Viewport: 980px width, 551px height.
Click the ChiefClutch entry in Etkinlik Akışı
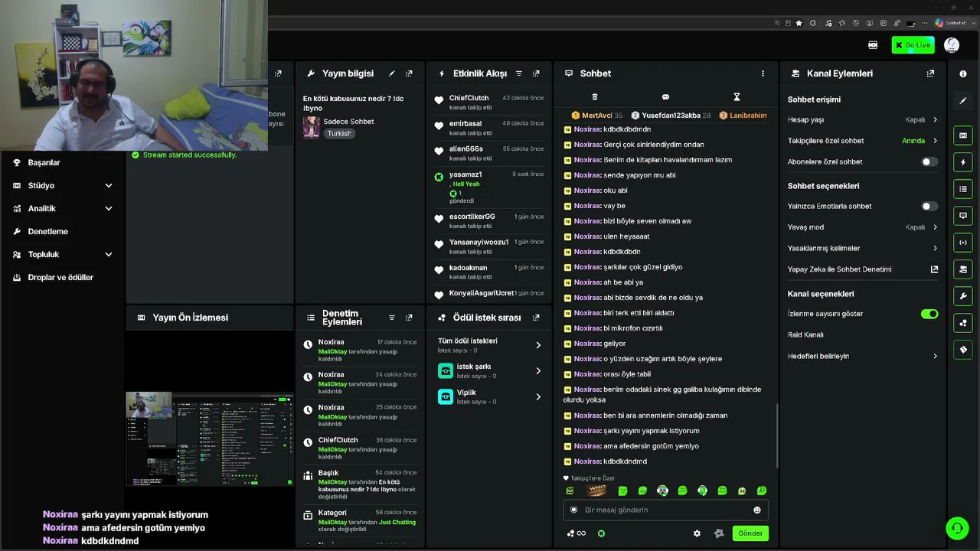pyautogui.click(x=488, y=103)
